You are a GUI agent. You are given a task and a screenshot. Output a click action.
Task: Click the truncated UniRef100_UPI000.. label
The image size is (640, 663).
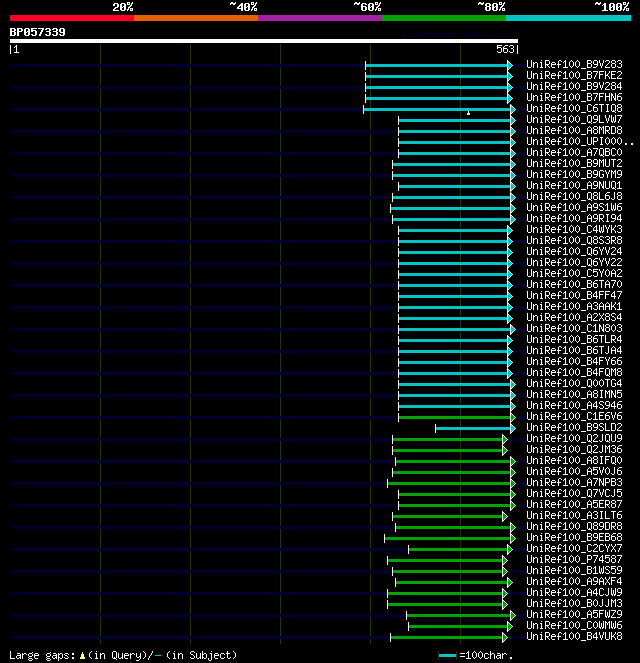coord(580,141)
